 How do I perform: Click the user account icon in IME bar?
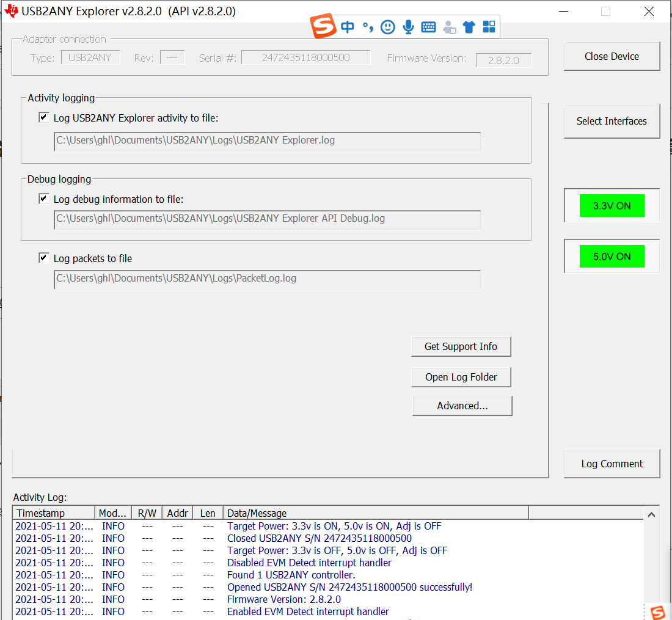pyautogui.click(x=449, y=27)
